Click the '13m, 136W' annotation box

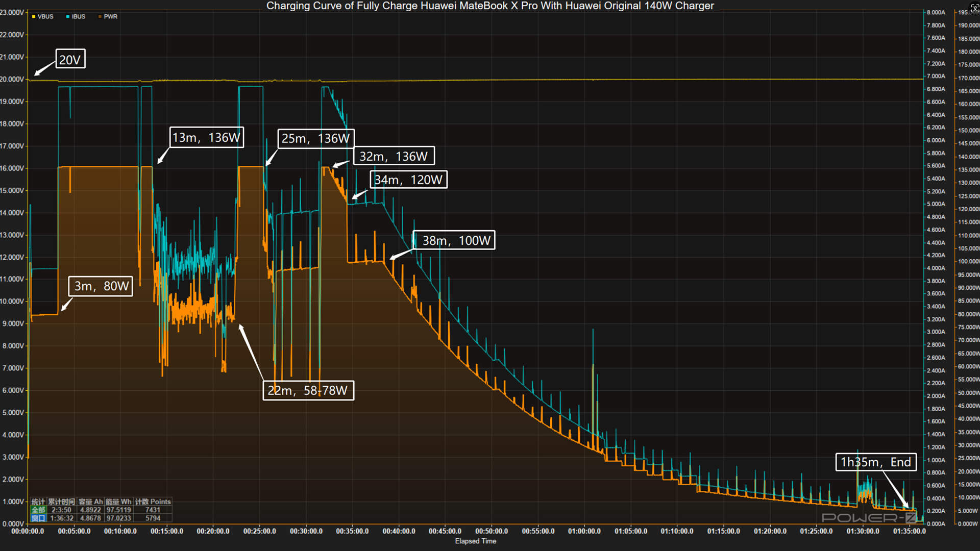(x=207, y=137)
